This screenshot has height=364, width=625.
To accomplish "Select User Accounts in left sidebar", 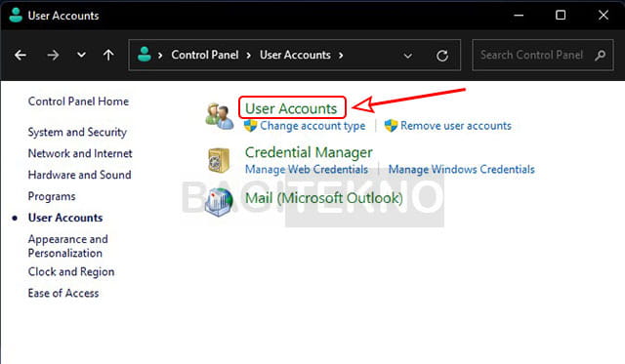I will [65, 218].
